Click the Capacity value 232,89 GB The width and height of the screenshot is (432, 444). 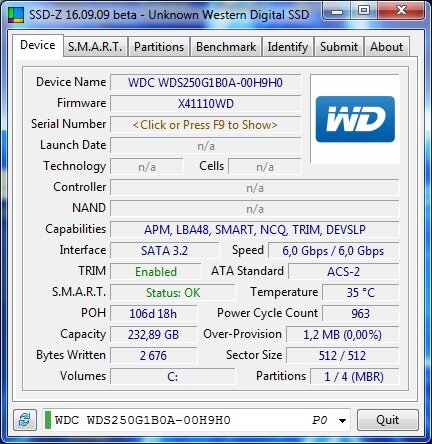153,335
